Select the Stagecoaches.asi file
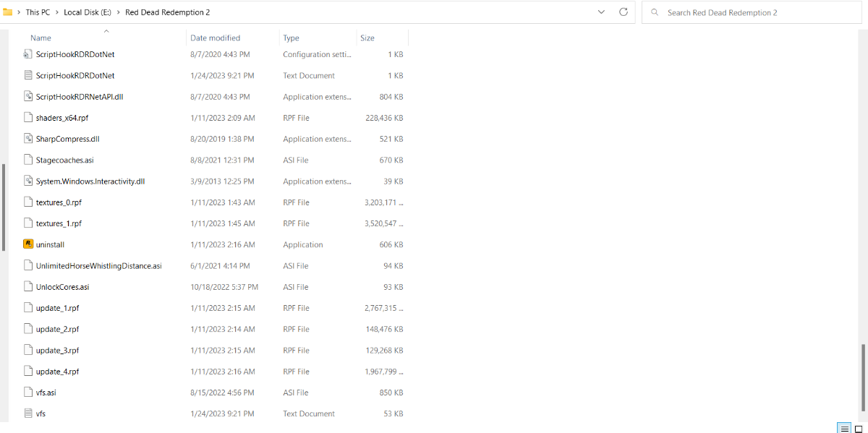Viewport: 868px width, 433px height. coord(64,160)
